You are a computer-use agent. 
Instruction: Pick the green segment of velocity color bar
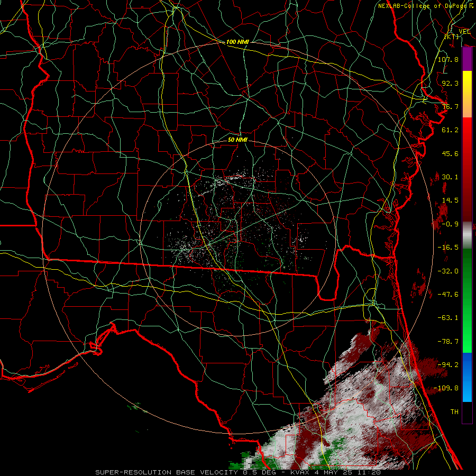click(467, 300)
